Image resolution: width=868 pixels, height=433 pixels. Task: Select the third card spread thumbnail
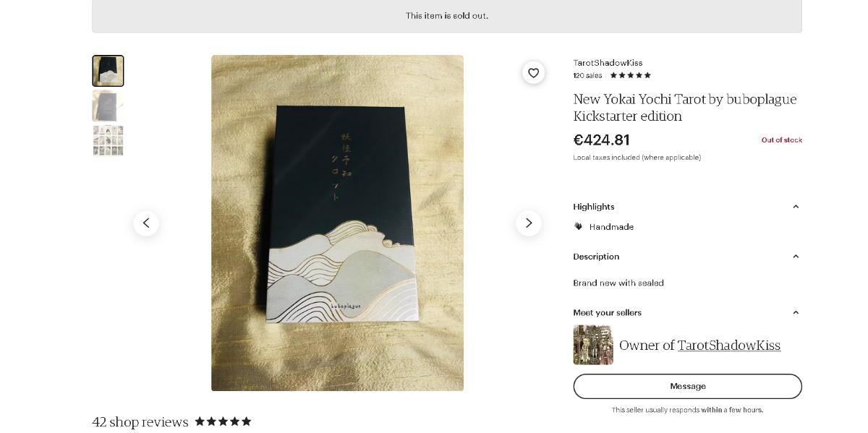pos(108,140)
